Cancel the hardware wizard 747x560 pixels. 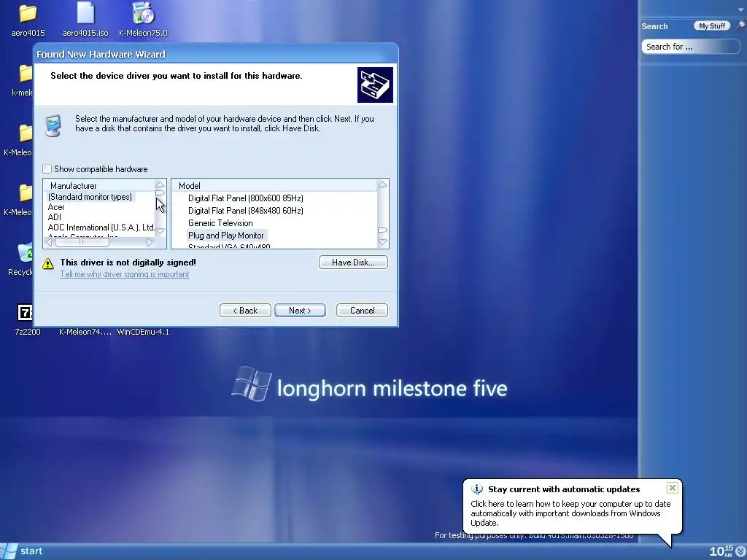point(362,311)
